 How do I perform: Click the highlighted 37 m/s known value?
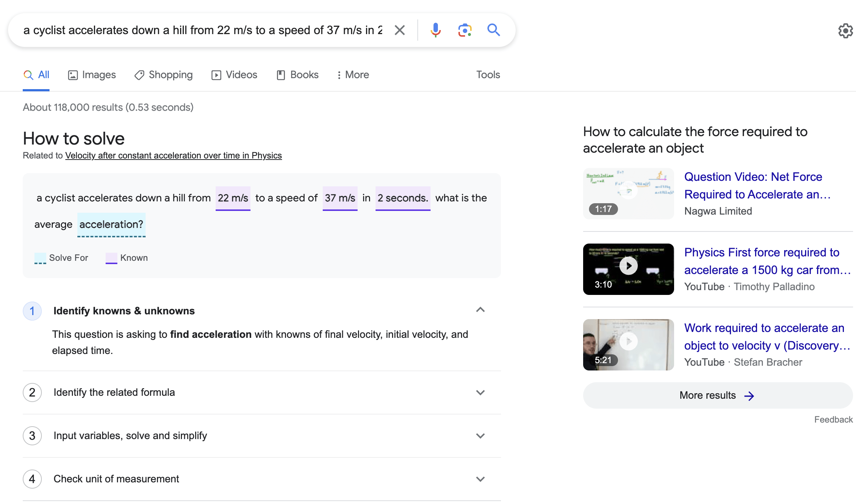point(340,198)
